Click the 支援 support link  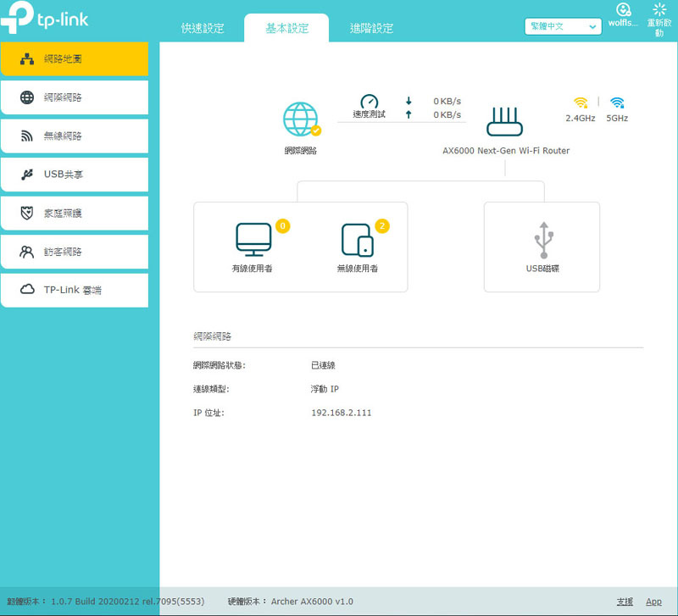[x=625, y=602]
